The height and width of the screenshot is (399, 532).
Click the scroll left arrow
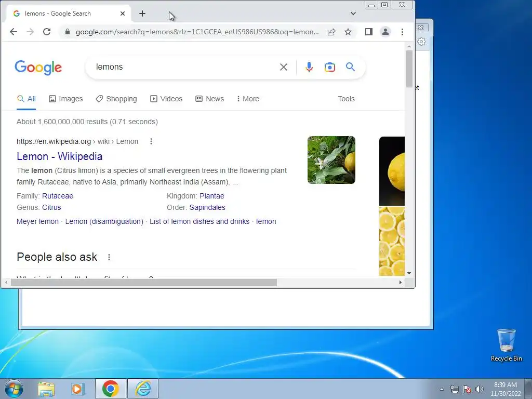pos(6,282)
